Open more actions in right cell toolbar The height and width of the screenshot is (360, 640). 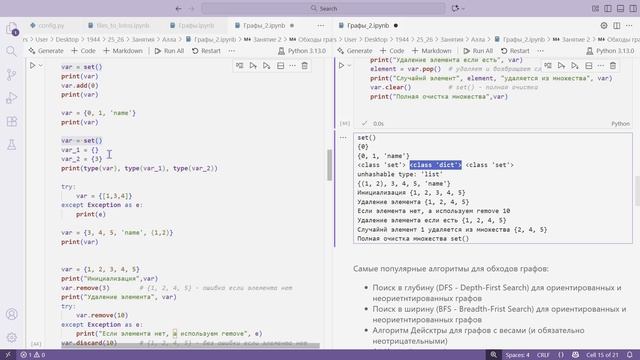click(601, 66)
